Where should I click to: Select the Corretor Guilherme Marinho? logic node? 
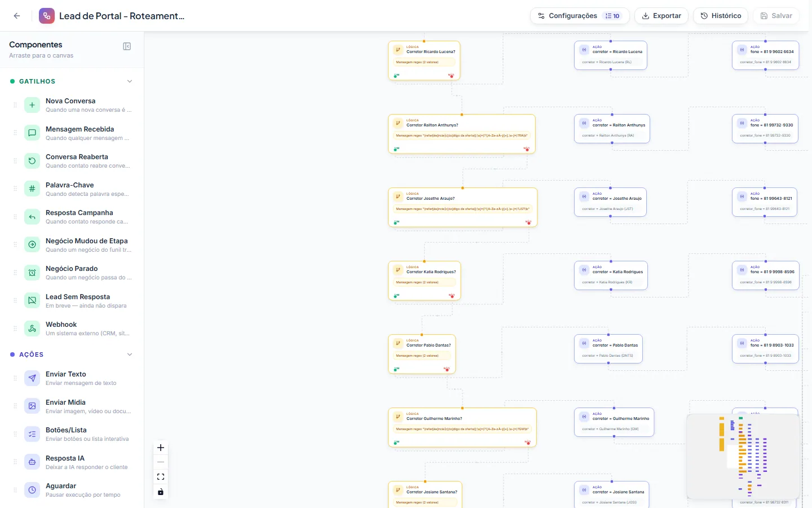(462, 427)
